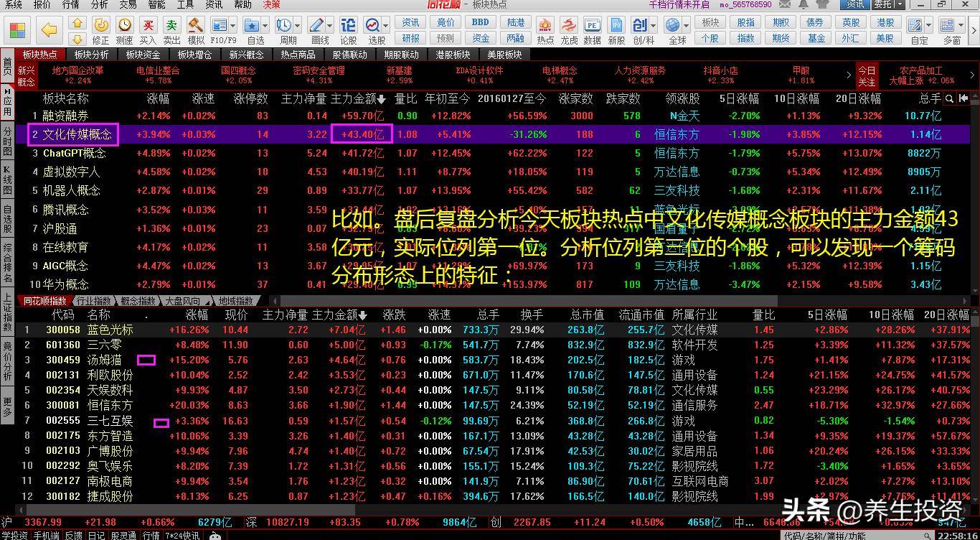This screenshot has height=540, width=980.
Task: Click the magnifier icon in sector table header
Action: tap(949, 98)
